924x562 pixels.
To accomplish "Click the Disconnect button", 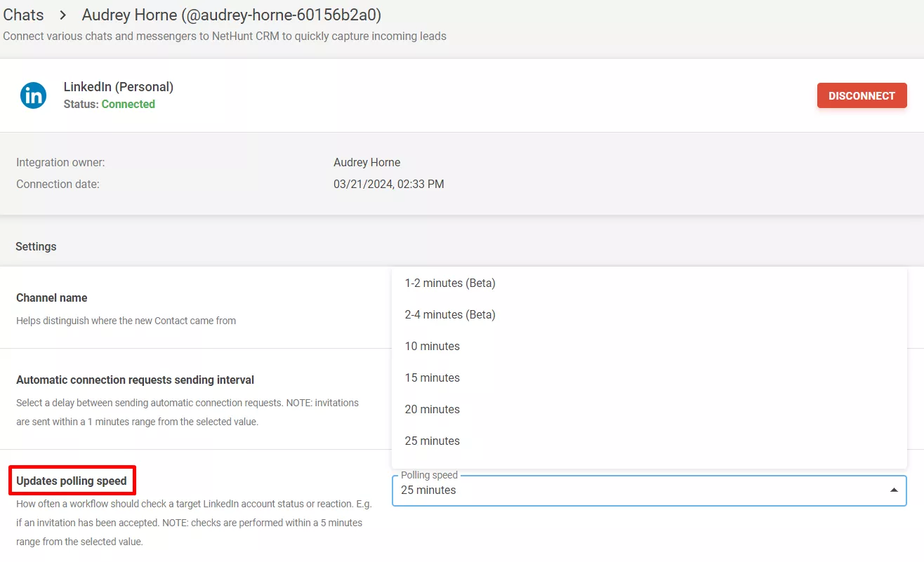I will (x=862, y=95).
